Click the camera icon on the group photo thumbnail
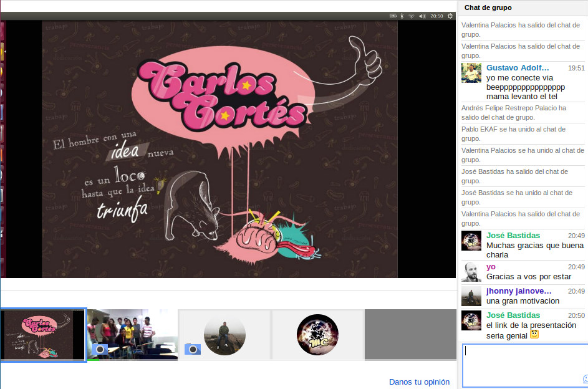The height and width of the screenshot is (389, 588). [x=100, y=349]
